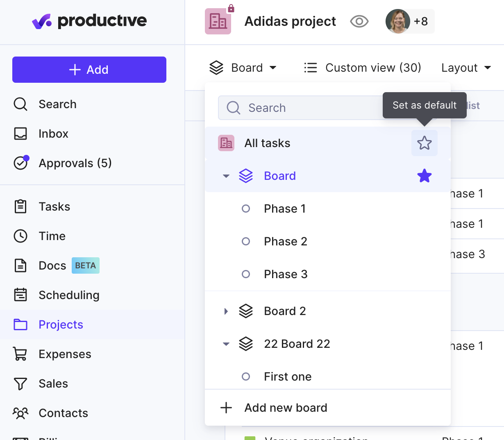Click the Productive logo in the sidebar
This screenshot has height=440, width=504.
(x=89, y=21)
